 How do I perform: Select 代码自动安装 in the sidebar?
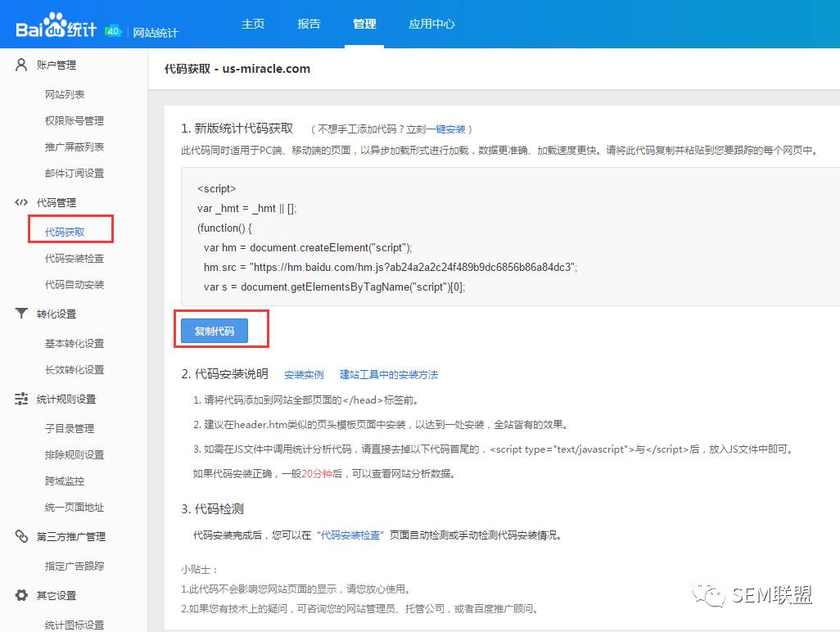(75, 284)
